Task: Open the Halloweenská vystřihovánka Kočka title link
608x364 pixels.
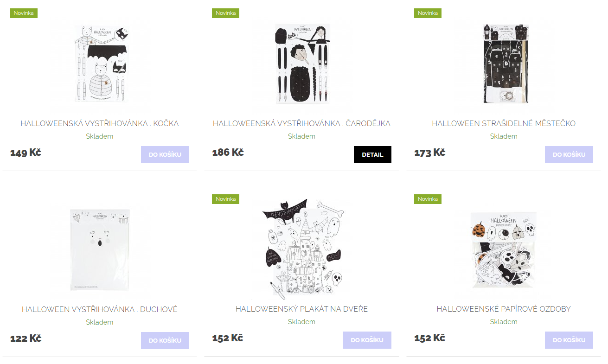Action: 100,123
